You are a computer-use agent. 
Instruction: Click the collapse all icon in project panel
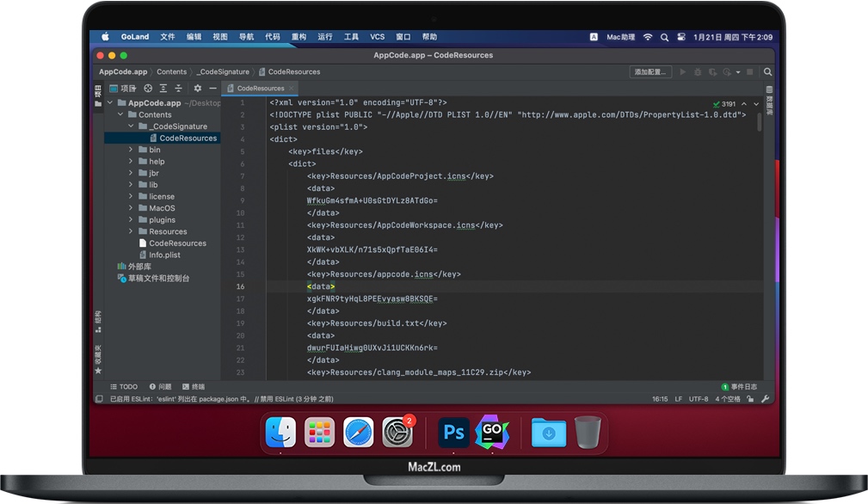179,88
